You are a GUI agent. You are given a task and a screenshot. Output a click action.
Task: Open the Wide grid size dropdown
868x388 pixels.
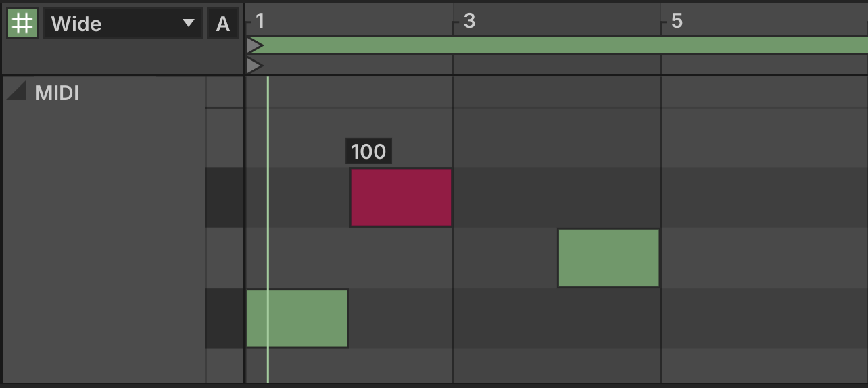click(122, 24)
